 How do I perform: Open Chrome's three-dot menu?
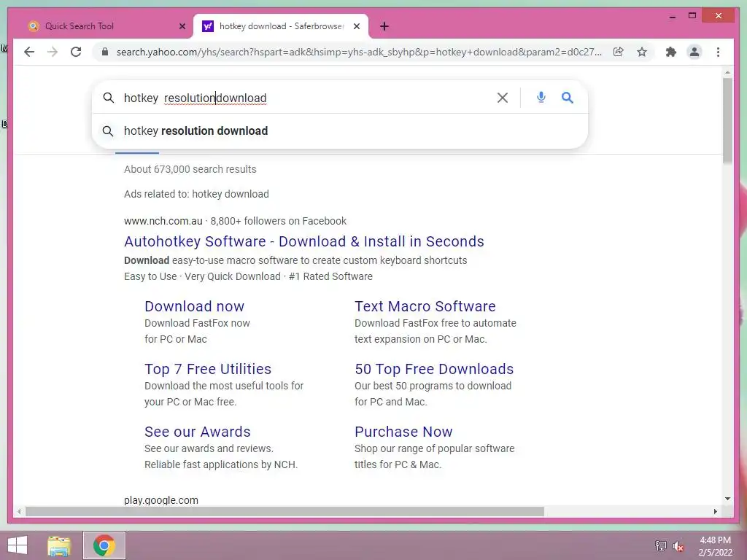point(718,52)
